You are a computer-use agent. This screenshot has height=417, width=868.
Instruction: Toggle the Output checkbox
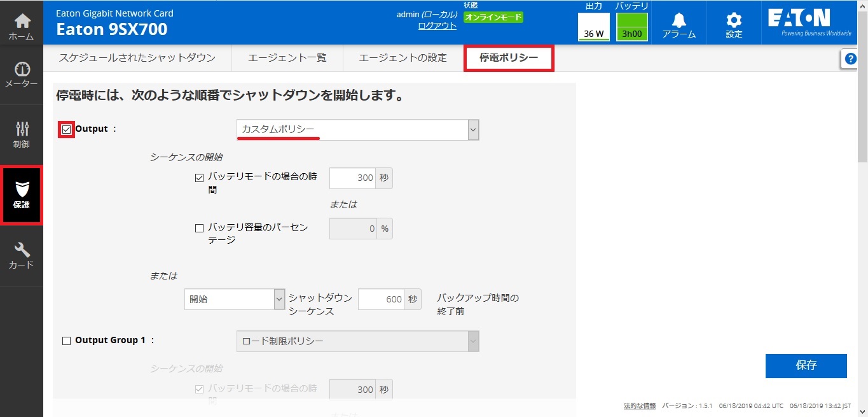(67, 129)
